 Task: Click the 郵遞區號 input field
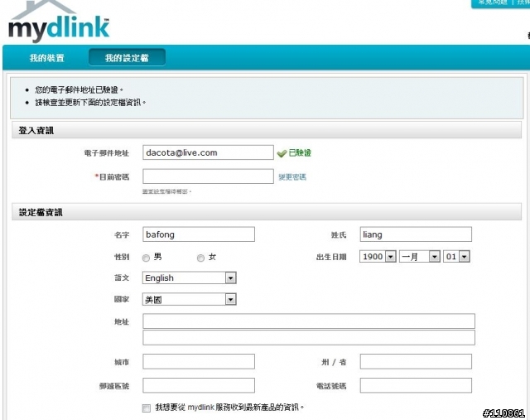(x=199, y=385)
